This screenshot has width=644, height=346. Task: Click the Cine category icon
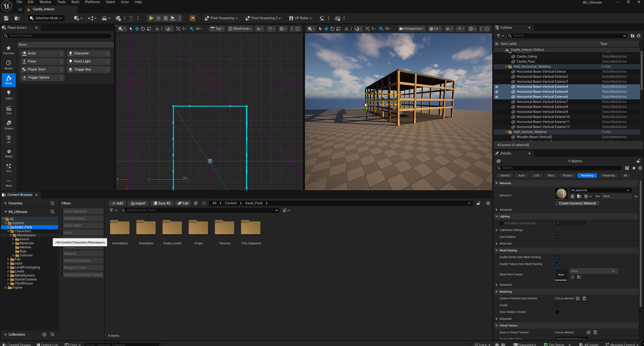[x=9, y=110]
